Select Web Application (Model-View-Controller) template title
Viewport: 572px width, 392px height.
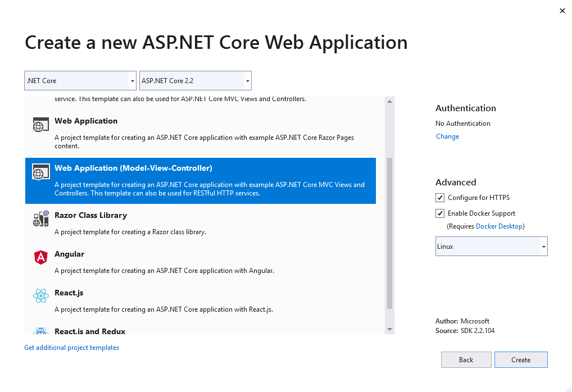[x=134, y=168]
